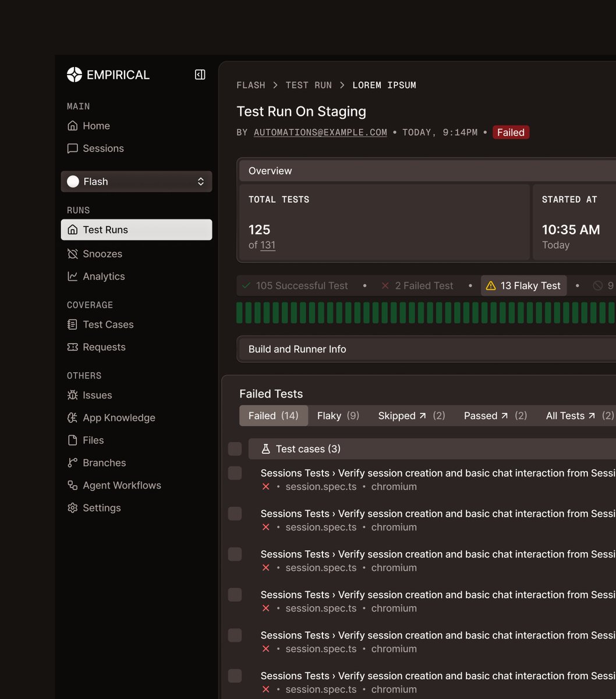
Task: Check the fourth Sessions Tests row checkbox
Action: pos(235,595)
